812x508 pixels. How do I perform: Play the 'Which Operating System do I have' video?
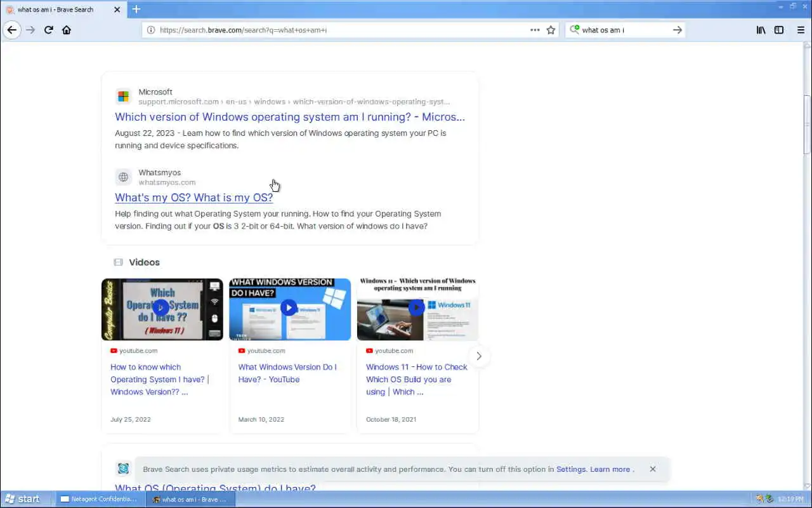click(x=160, y=308)
